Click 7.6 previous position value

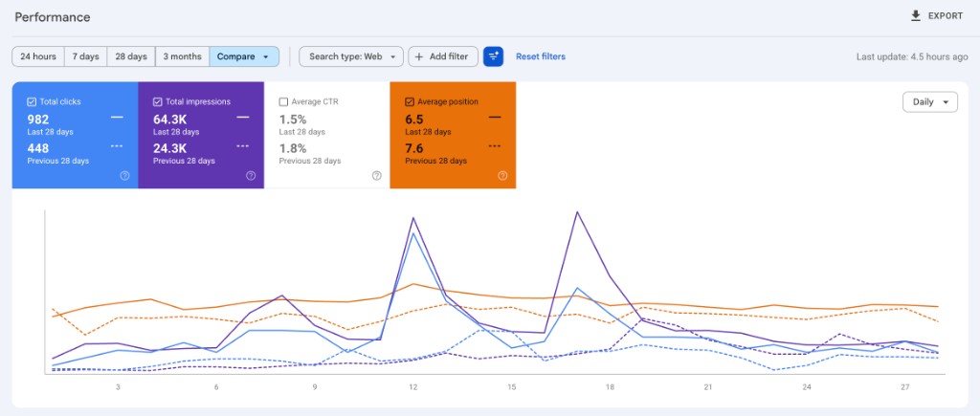point(414,148)
